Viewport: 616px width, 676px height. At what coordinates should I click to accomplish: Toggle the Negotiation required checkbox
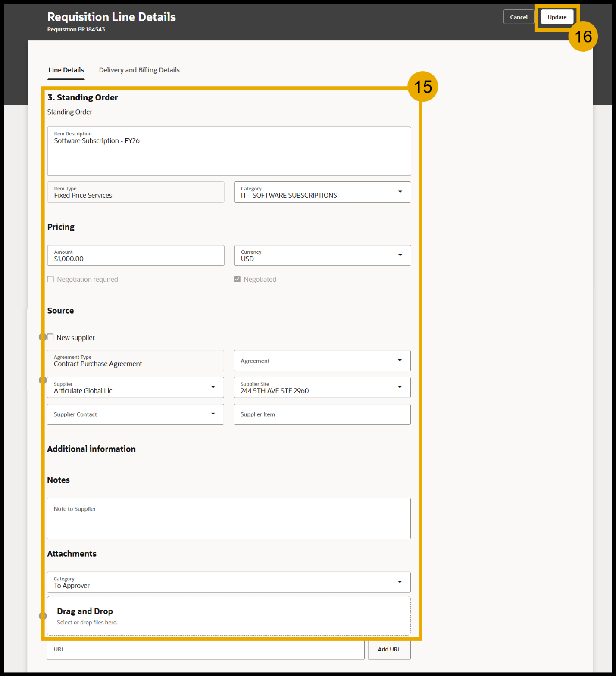[51, 279]
